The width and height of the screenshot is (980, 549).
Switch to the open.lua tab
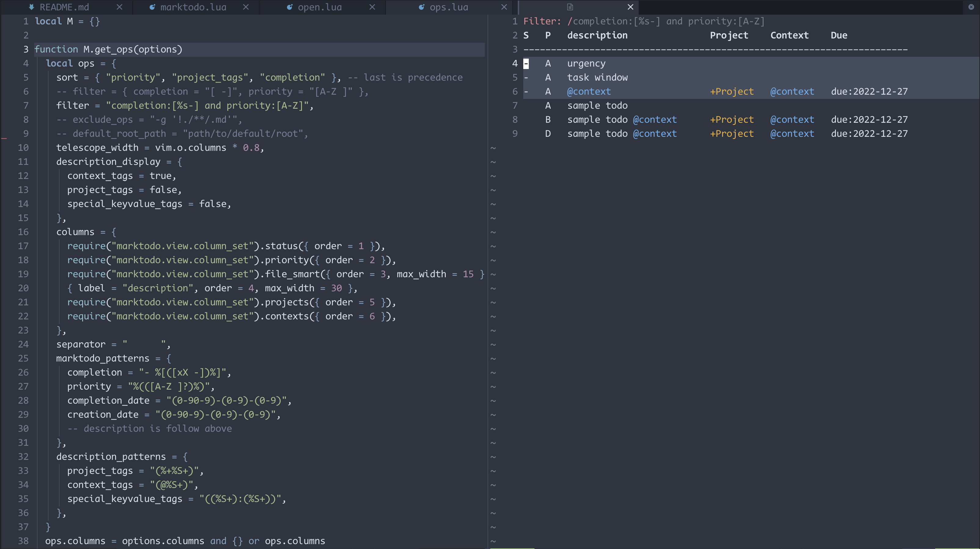(x=320, y=7)
